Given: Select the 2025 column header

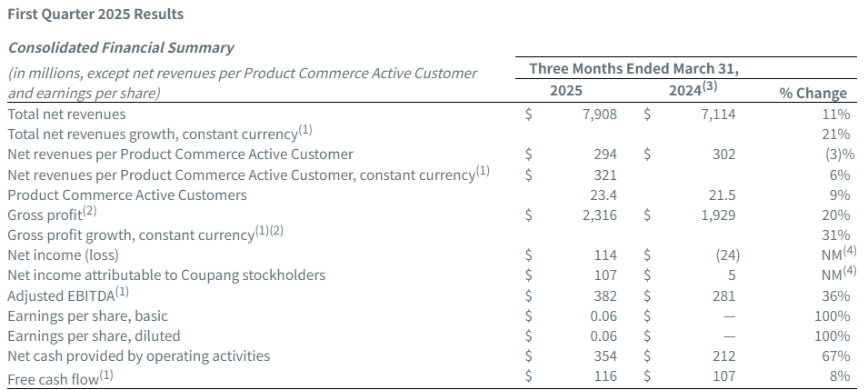Looking at the screenshot, I should click(566, 92).
